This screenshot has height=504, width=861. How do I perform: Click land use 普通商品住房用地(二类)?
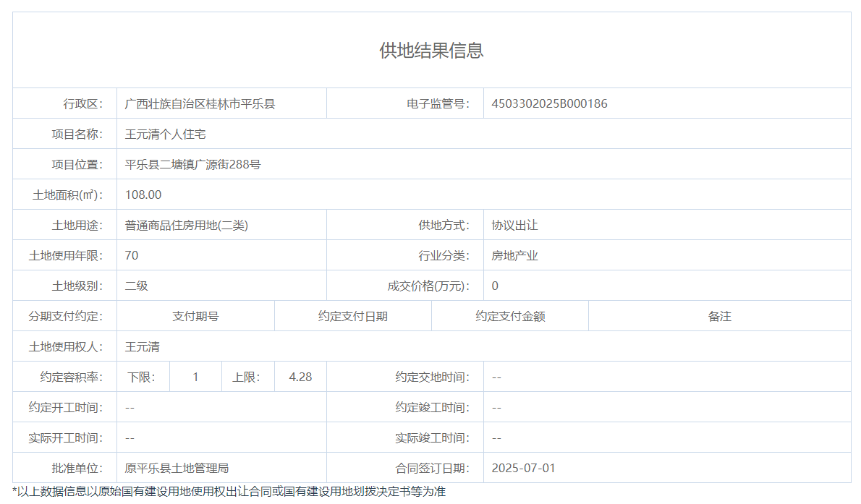point(187,225)
